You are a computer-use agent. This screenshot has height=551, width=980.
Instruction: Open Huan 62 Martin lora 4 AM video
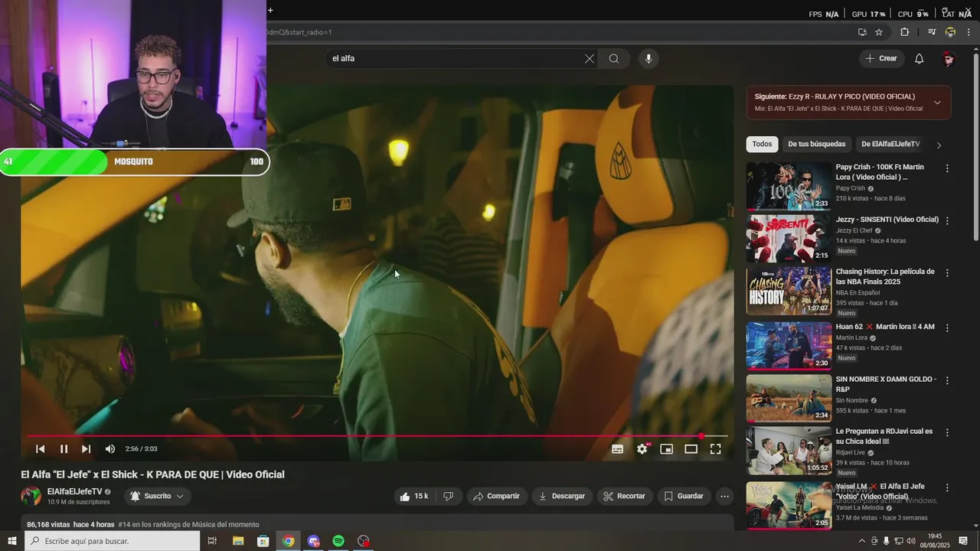[x=789, y=345]
